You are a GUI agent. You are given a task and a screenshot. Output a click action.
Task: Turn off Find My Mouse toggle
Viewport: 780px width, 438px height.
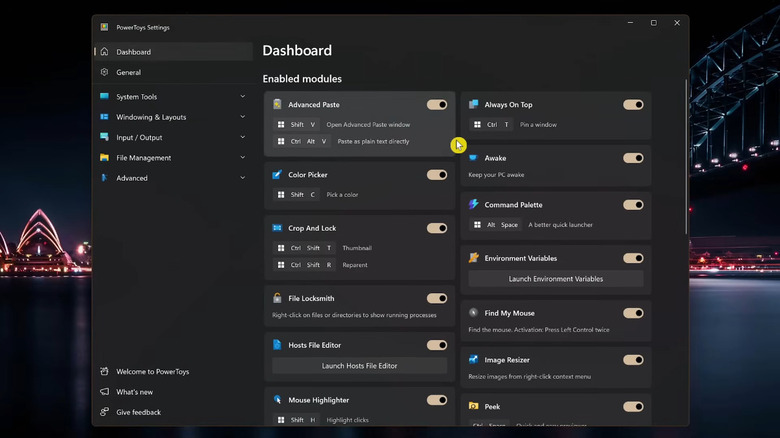point(633,313)
